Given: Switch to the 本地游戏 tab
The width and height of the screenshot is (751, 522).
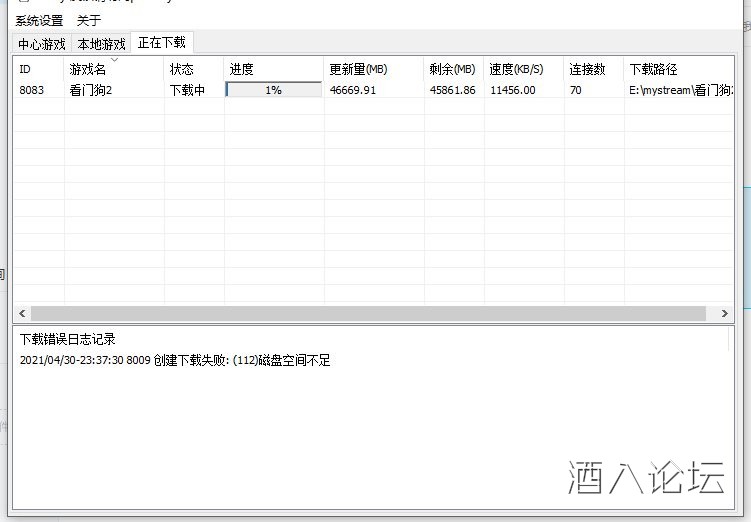Looking at the screenshot, I should [x=101, y=44].
